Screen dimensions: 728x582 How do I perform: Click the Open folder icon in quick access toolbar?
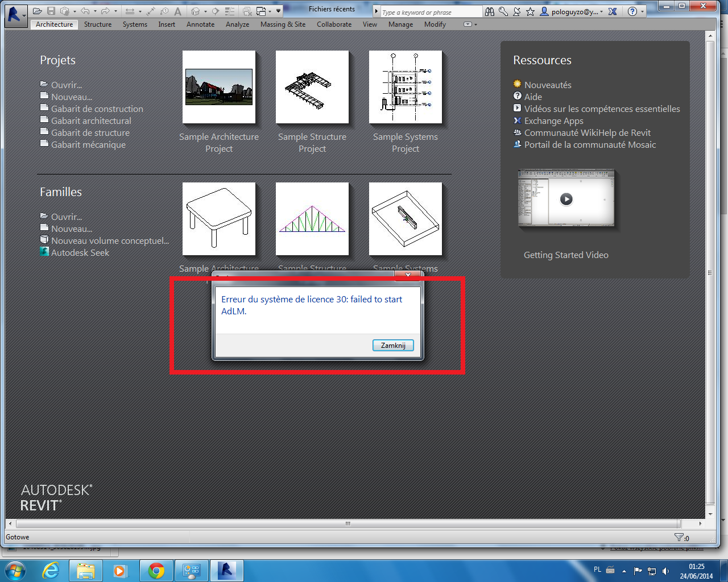point(38,11)
